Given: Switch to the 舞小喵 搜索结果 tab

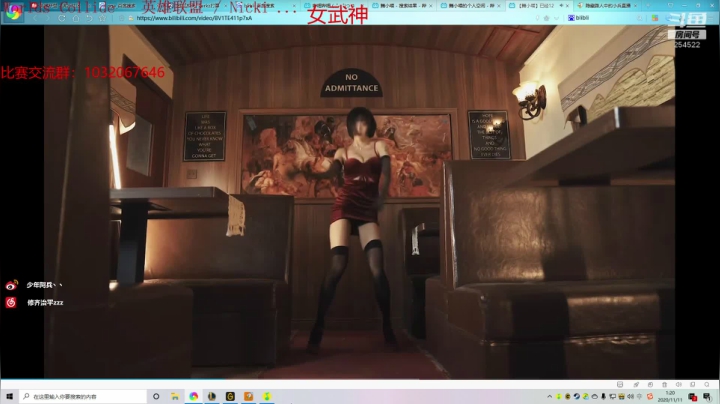Looking at the screenshot, I should 402,6.
